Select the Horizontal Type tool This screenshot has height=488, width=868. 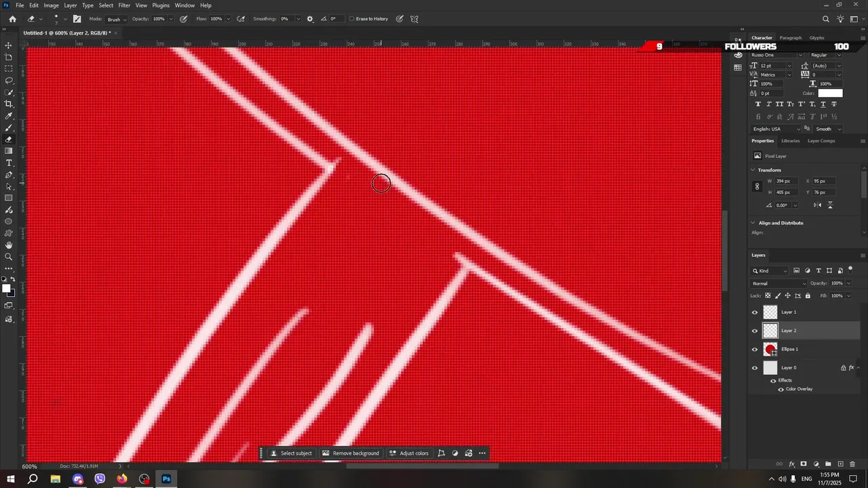click(9, 163)
